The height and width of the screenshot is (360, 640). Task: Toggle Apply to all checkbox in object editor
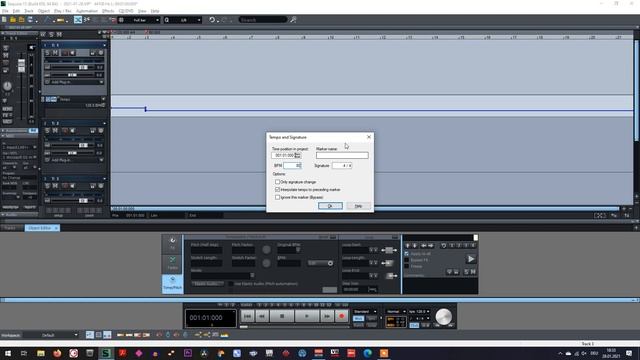pos(407,253)
